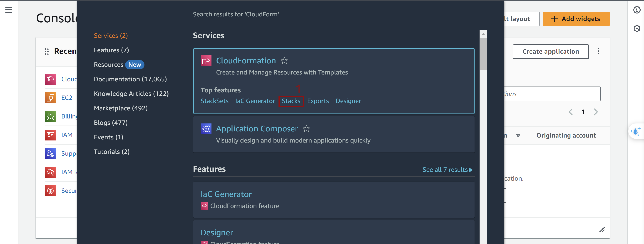Viewport: 644px width, 244px height.
Task: Open the Designer feature result card
Action: [333, 232]
